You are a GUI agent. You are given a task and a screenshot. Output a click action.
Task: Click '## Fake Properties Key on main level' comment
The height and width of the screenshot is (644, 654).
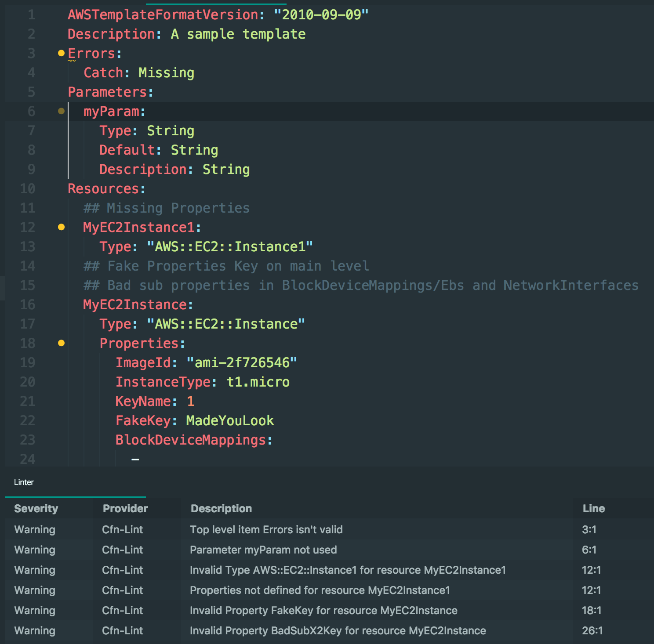[x=226, y=266]
